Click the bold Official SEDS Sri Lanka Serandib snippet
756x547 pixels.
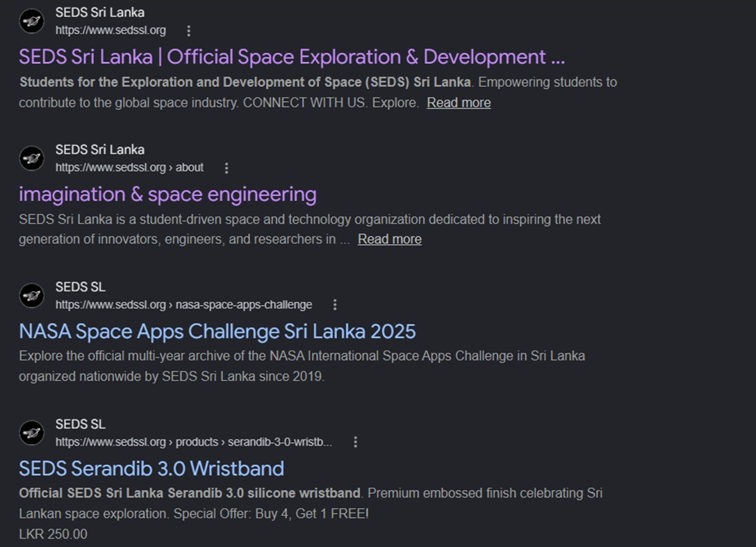coord(190,493)
